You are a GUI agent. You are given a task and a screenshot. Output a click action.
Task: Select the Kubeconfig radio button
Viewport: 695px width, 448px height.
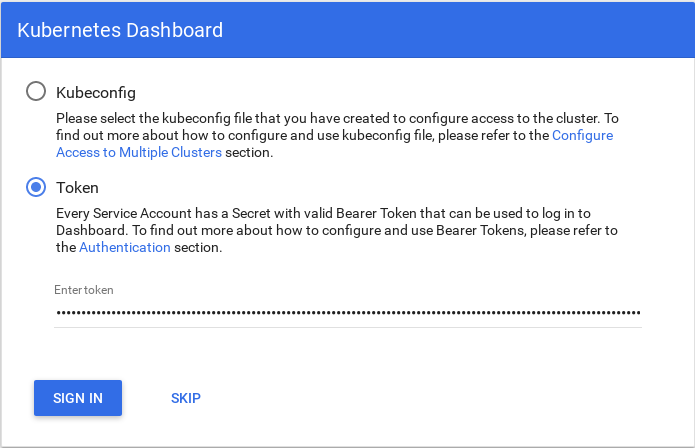coord(36,91)
